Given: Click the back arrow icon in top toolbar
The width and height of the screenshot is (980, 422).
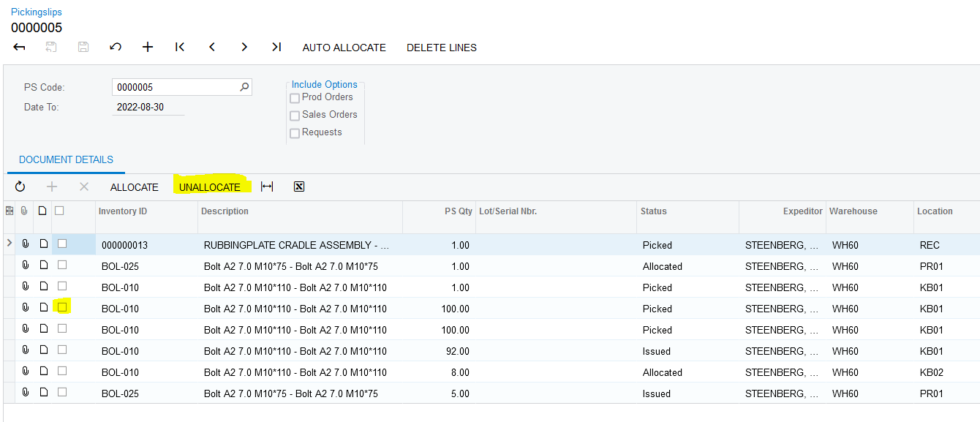Looking at the screenshot, I should pyautogui.click(x=20, y=48).
